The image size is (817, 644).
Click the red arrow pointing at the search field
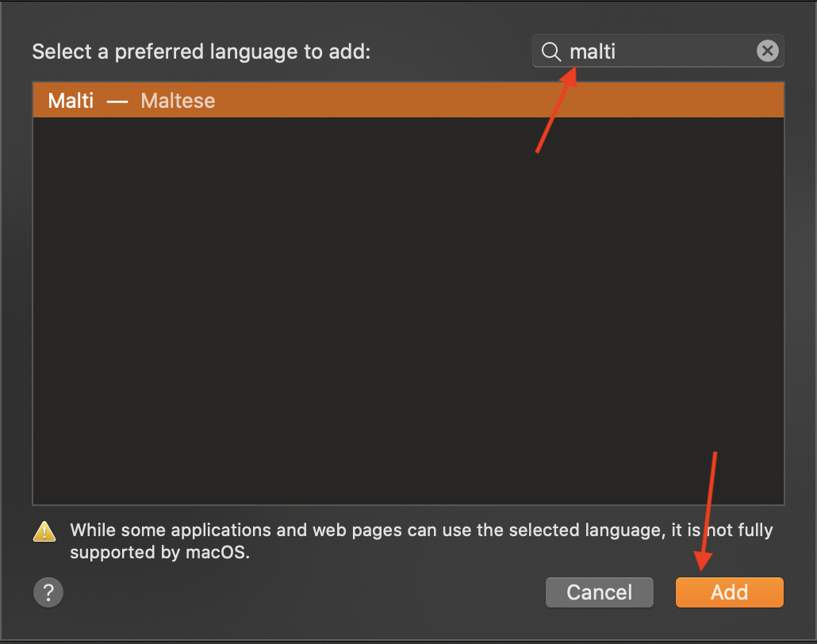click(x=557, y=110)
